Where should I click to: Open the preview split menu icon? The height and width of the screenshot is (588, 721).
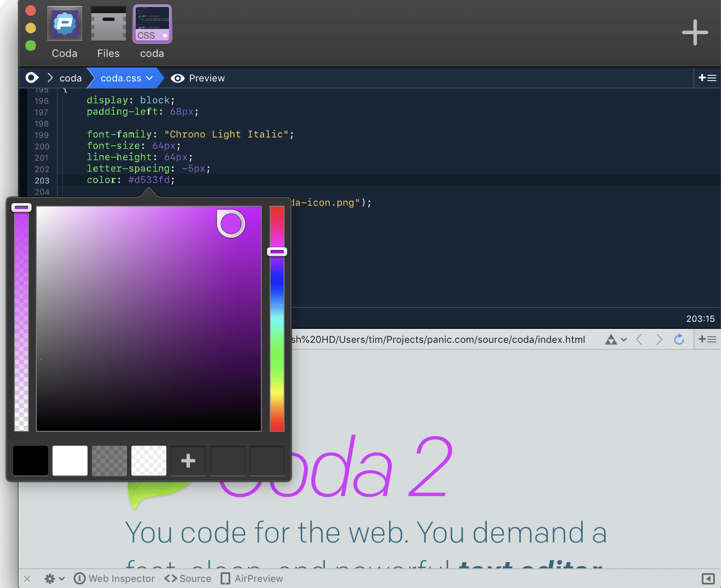coord(707,339)
